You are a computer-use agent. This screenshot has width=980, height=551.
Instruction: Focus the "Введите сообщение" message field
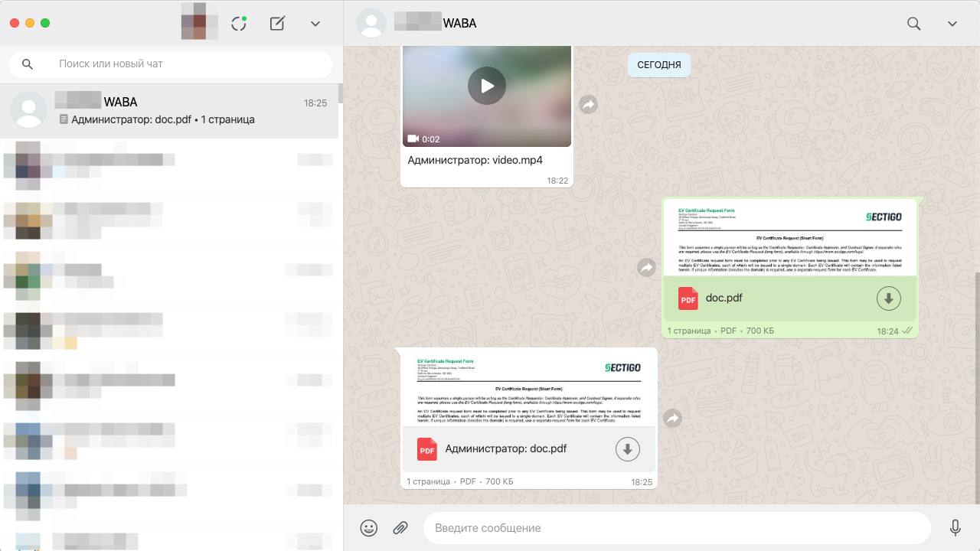(677, 528)
